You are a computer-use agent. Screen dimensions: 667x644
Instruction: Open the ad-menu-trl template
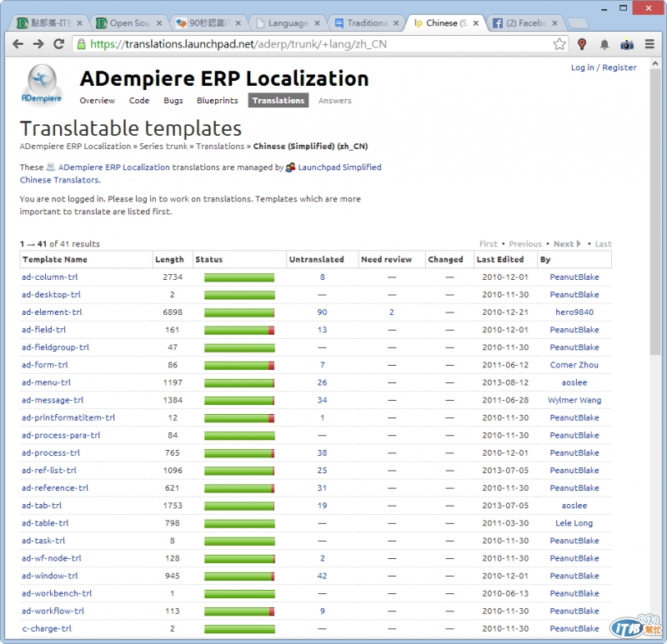(47, 382)
